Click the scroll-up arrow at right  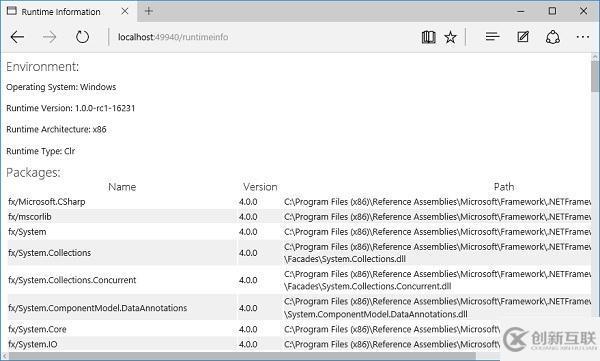(595, 57)
